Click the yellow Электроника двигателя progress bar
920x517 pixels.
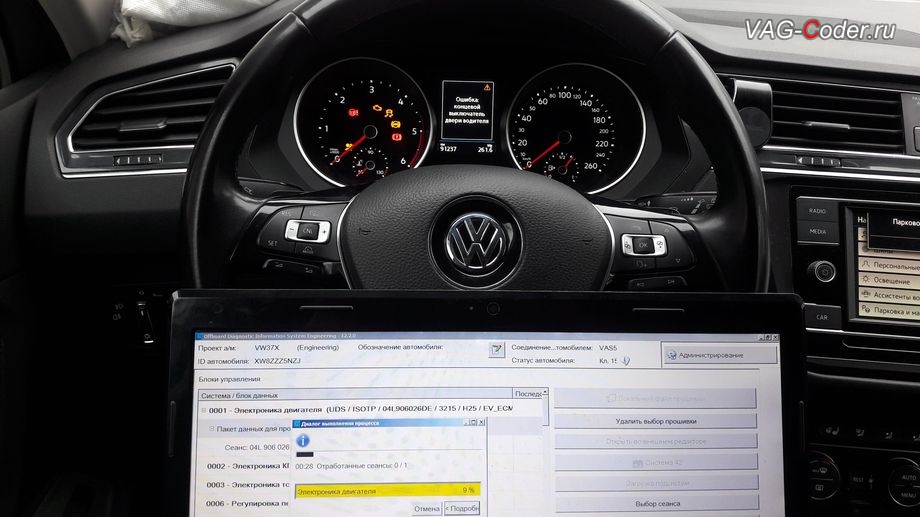tap(387, 491)
